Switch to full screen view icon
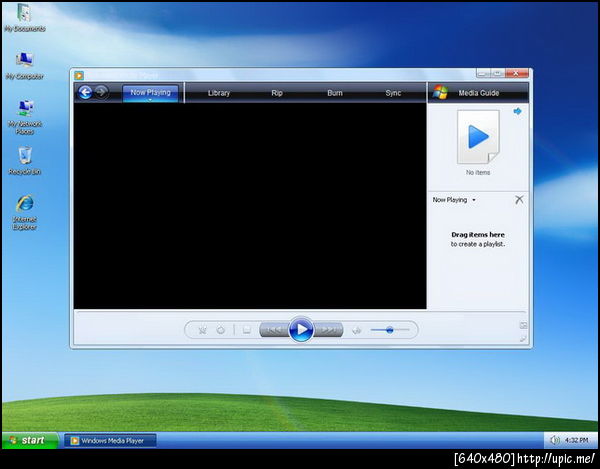Viewport: 600px width, 469px height. coord(523,325)
